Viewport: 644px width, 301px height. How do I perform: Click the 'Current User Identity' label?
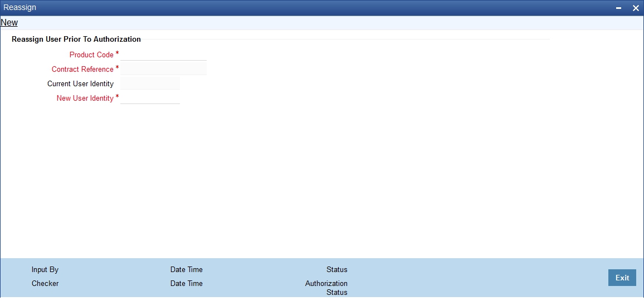click(80, 83)
